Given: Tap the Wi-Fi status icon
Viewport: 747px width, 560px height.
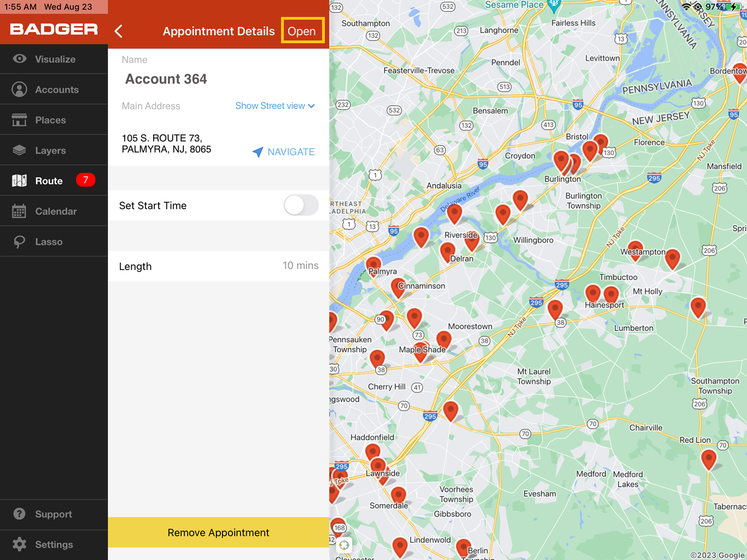Looking at the screenshot, I should coord(686,7).
